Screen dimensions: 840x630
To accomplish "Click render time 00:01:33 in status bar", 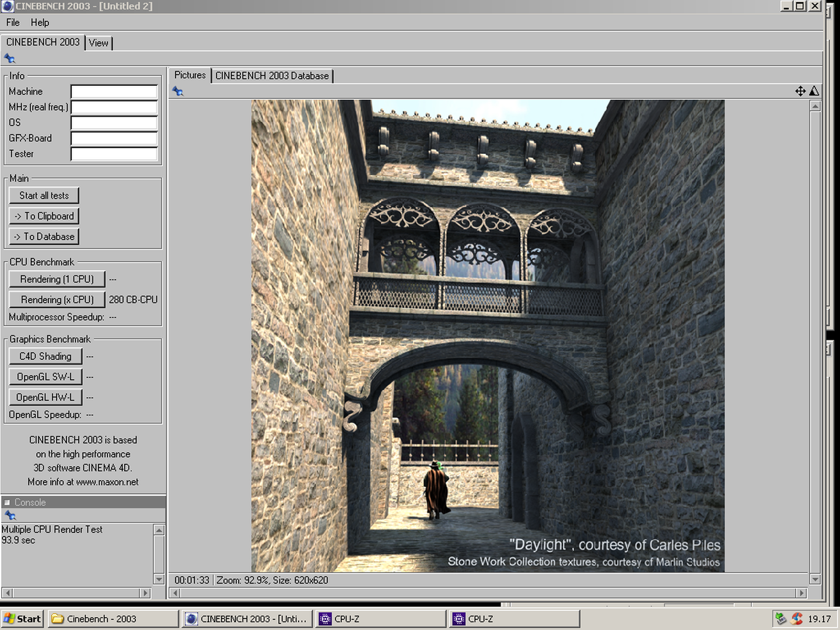I will pyautogui.click(x=191, y=580).
